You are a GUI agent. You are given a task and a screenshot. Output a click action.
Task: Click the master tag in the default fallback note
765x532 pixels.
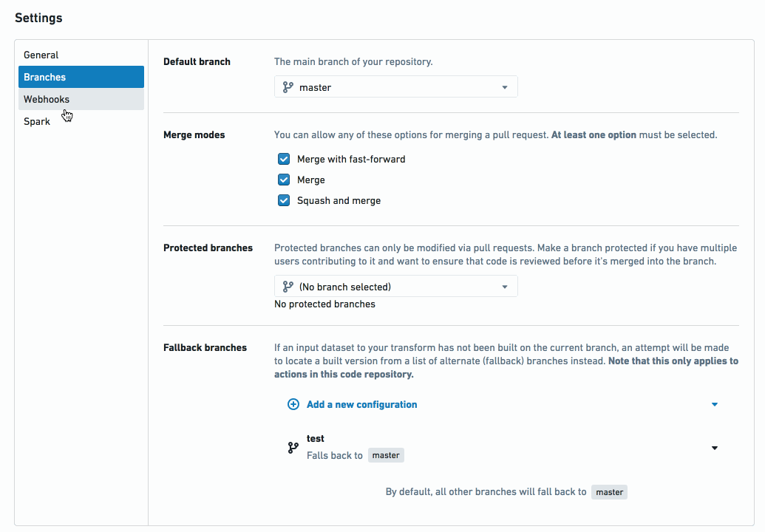click(609, 492)
